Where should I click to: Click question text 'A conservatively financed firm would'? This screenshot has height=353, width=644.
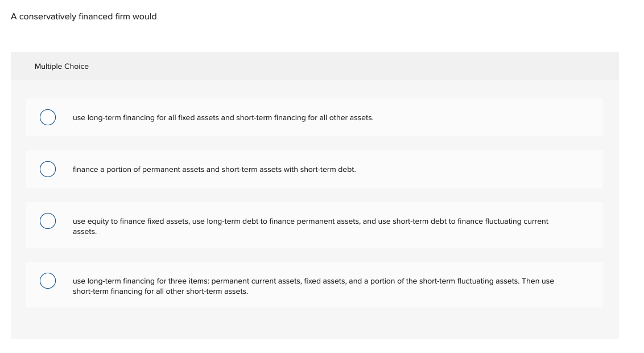click(84, 17)
